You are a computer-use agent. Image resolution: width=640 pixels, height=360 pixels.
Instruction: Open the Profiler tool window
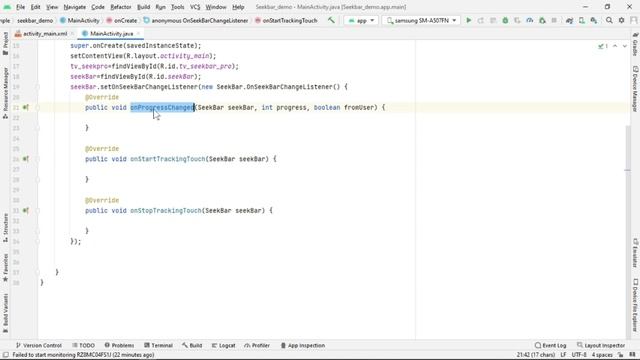(257, 345)
